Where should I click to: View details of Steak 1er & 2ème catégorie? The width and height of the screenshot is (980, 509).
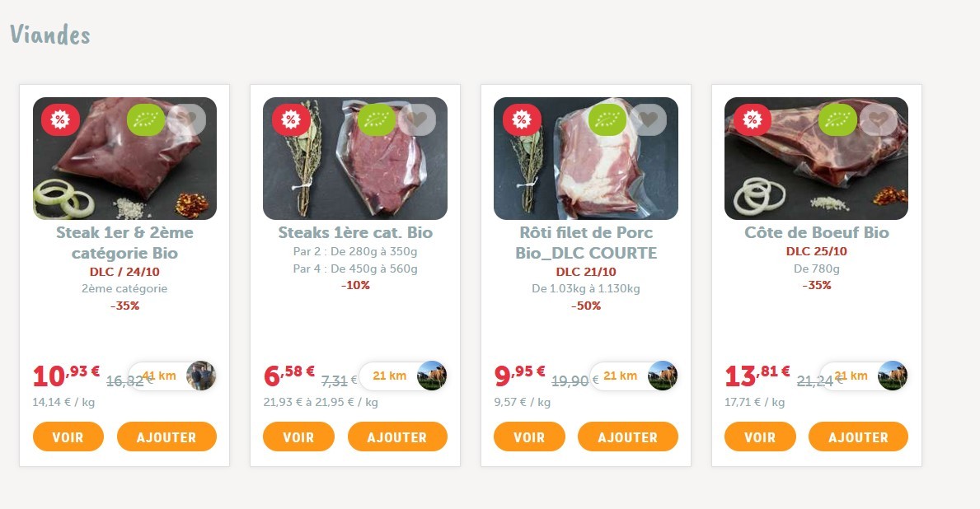[x=68, y=437]
